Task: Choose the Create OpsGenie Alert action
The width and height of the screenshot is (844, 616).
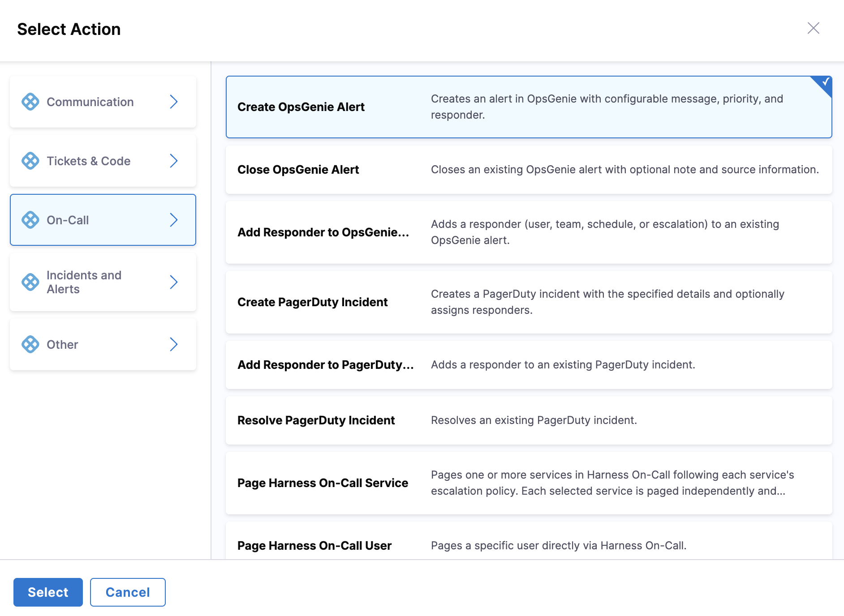Action: [x=529, y=107]
